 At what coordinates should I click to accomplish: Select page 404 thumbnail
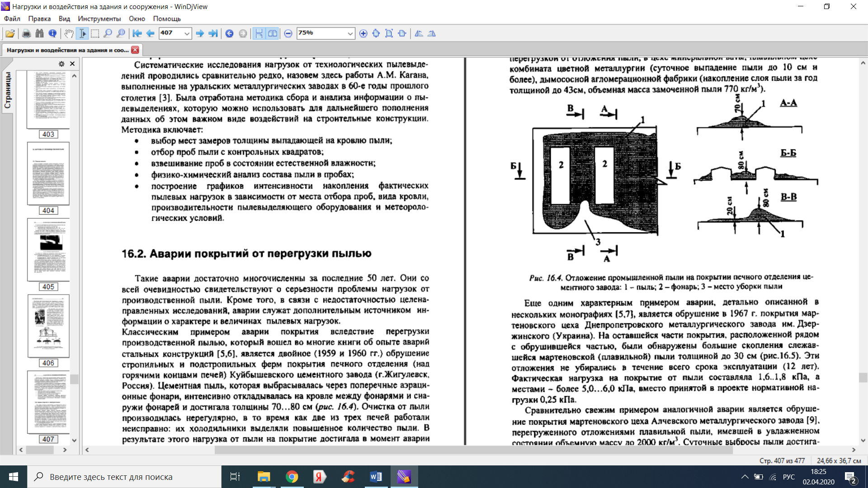tap(48, 174)
